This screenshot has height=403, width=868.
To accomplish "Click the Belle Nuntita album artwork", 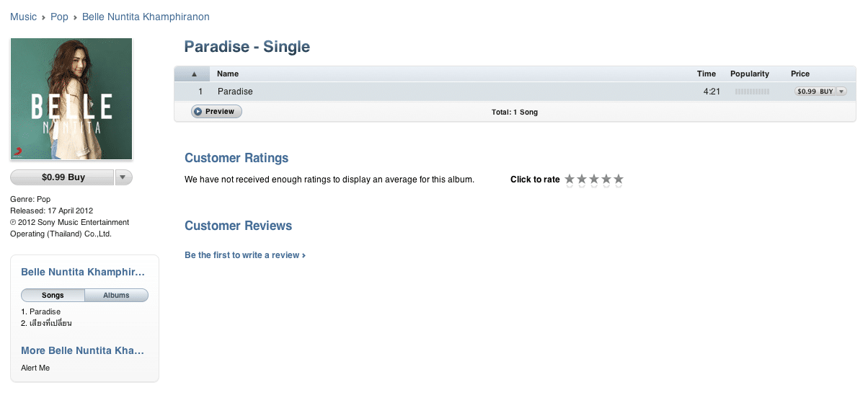I will tap(71, 99).
